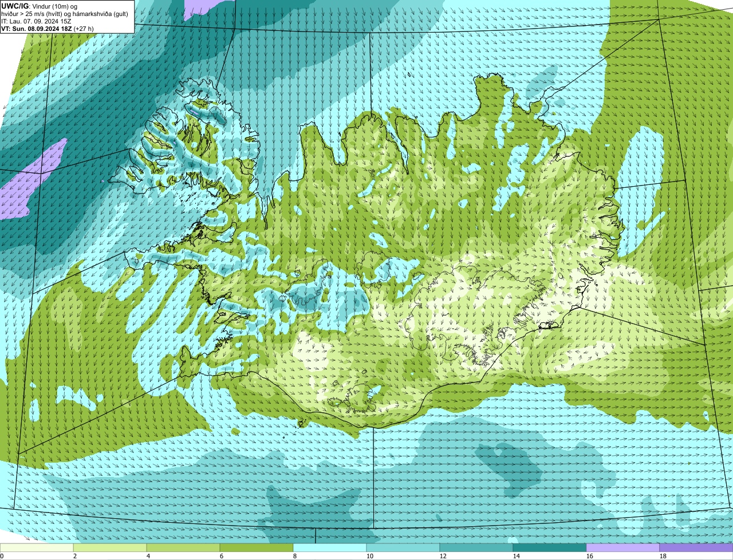Viewport: 733px width, 560px height.
Task: Click the 'IT: Lau. 07. 09. 2024 15Z' line
Action: pyautogui.click(x=36, y=21)
